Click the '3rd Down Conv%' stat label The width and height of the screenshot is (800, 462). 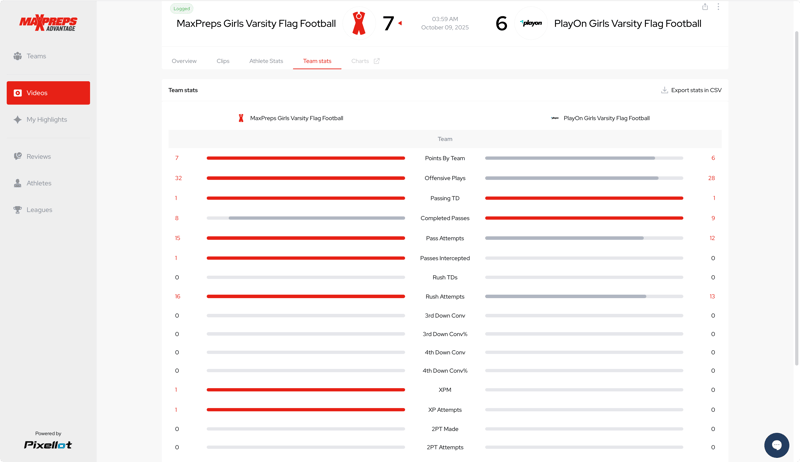[x=445, y=334]
